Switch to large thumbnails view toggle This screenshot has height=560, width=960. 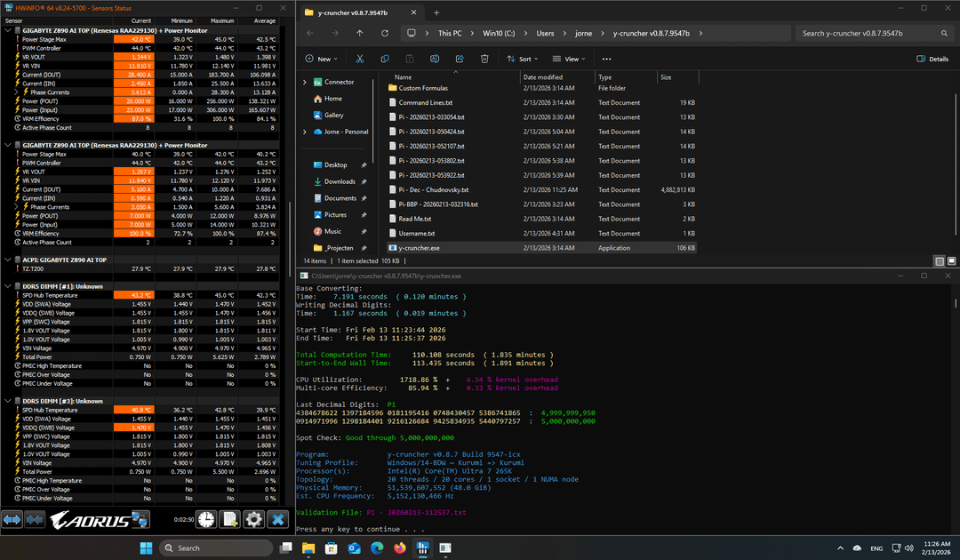[x=953, y=261]
